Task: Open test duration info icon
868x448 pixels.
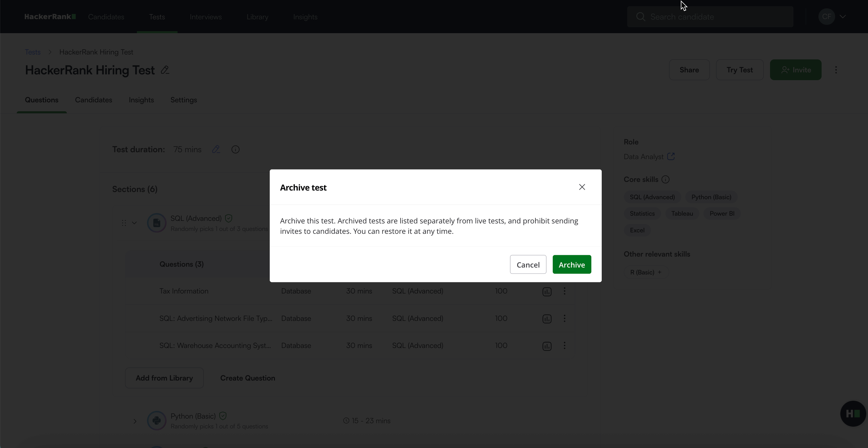Action: point(235,149)
